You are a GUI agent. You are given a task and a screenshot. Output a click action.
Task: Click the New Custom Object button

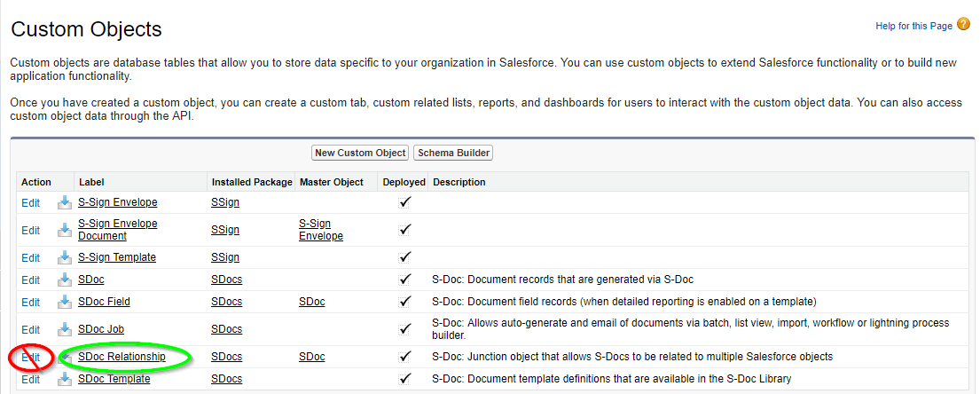click(360, 153)
